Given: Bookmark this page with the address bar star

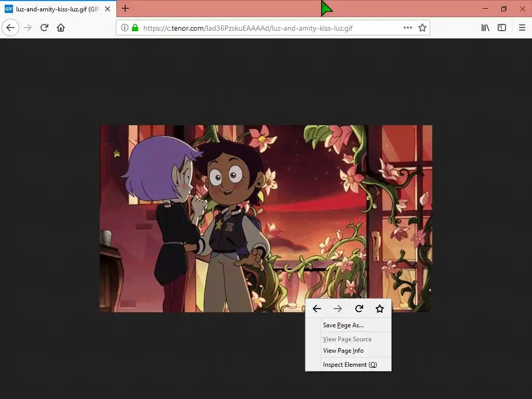Looking at the screenshot, I should pos(422,28).
